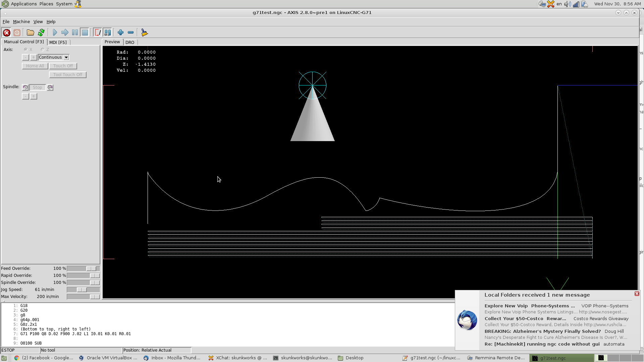The height and width of the screenshot is (362, 644).
Task: Click the zoom out minus icon
Action: (131, 33)
